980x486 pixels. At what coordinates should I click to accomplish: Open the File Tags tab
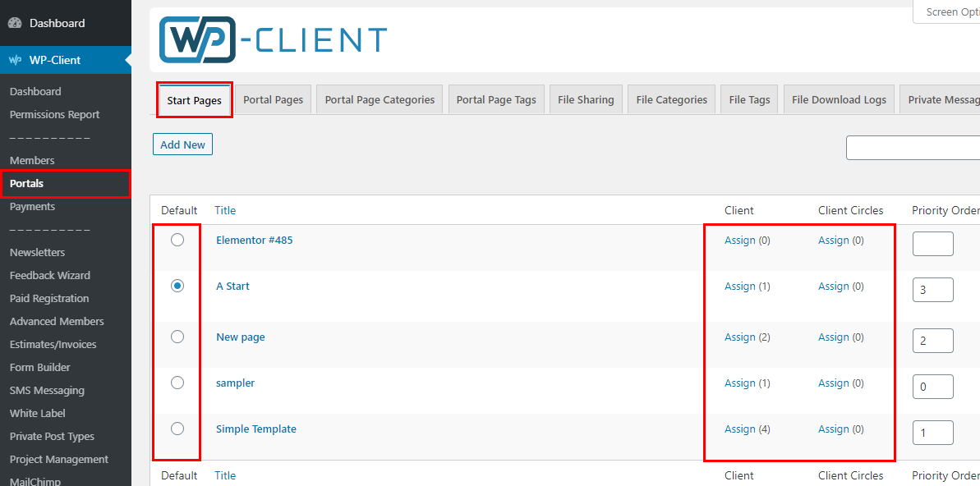point(749,100)
